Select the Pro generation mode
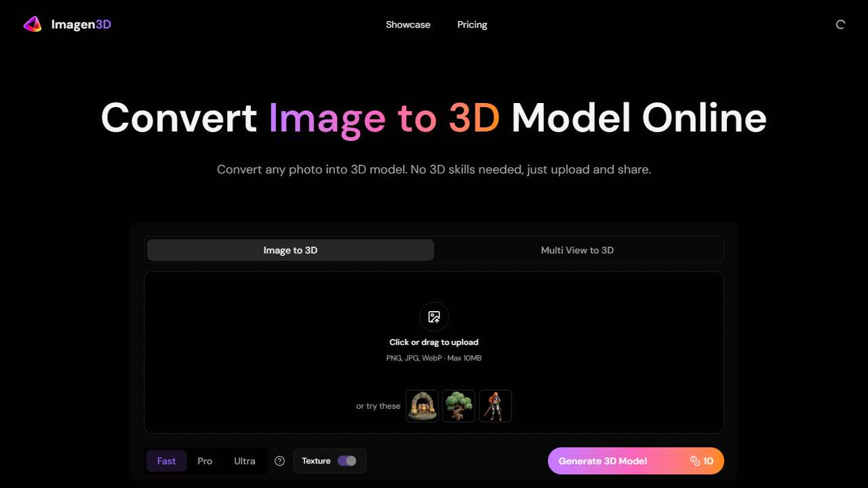The image size is (868, 488). point(204,461)
